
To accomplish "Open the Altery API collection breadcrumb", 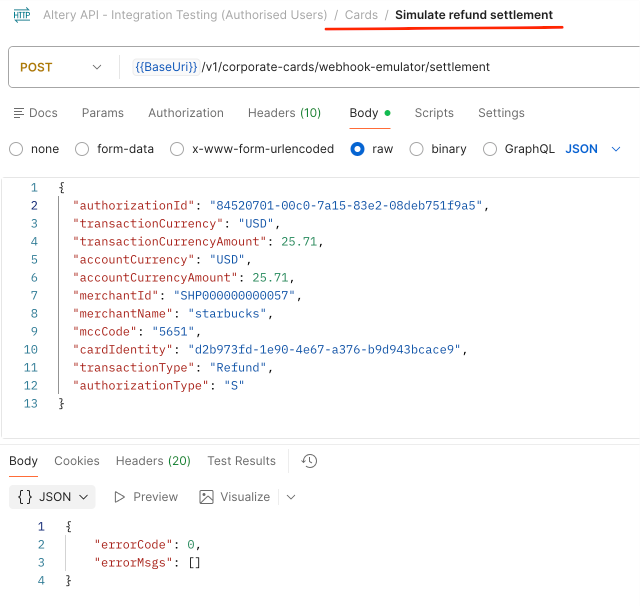I will (185, 15).
